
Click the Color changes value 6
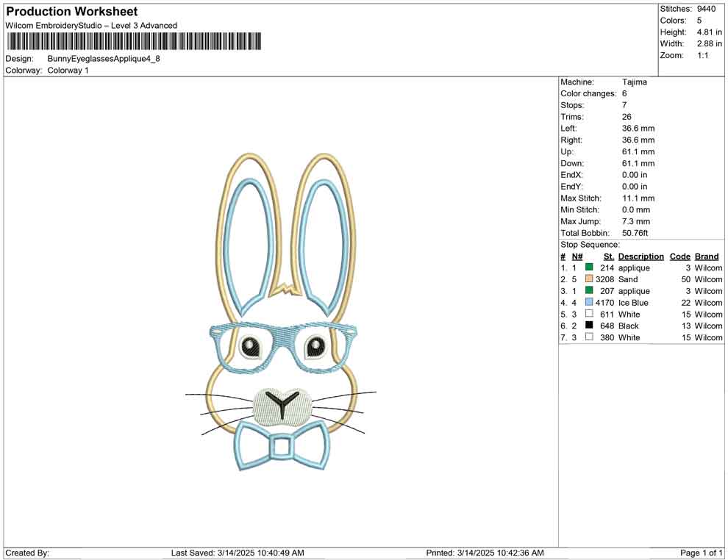point(624,94)
